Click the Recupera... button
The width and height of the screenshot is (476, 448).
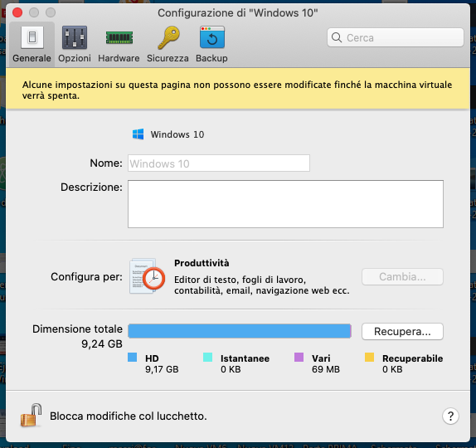[x=402, y=331]
